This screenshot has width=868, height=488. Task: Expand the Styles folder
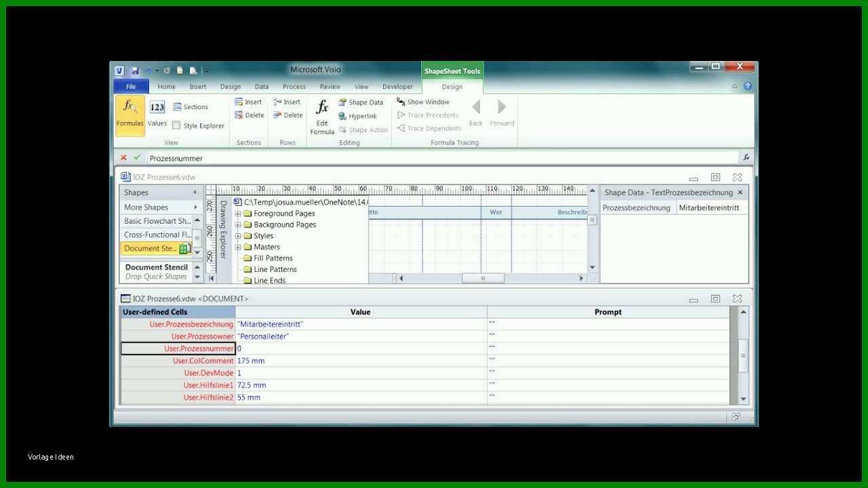pos(238,236)
